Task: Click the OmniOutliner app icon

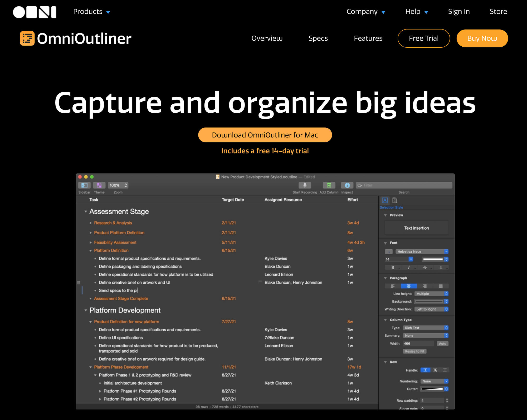Action: pos(27,38)
